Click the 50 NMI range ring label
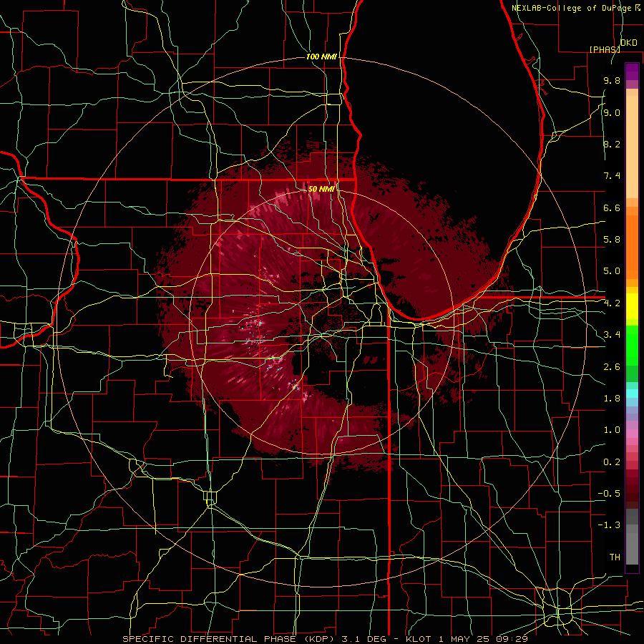This screenshot has height=644, width=644. click(321, 189)
